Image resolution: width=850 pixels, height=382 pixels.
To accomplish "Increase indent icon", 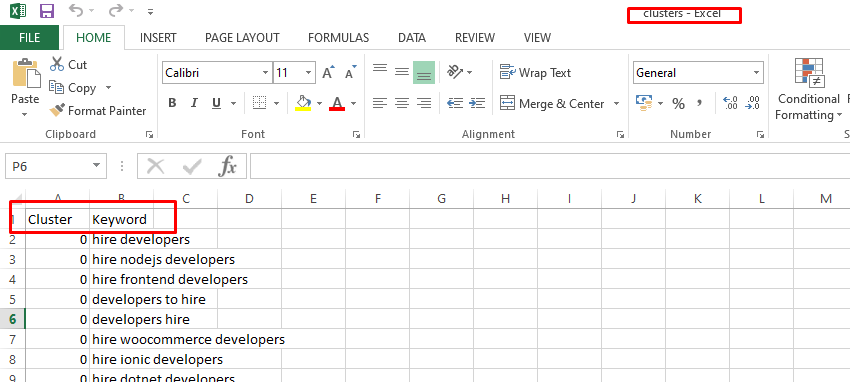I will coord(476,103).
